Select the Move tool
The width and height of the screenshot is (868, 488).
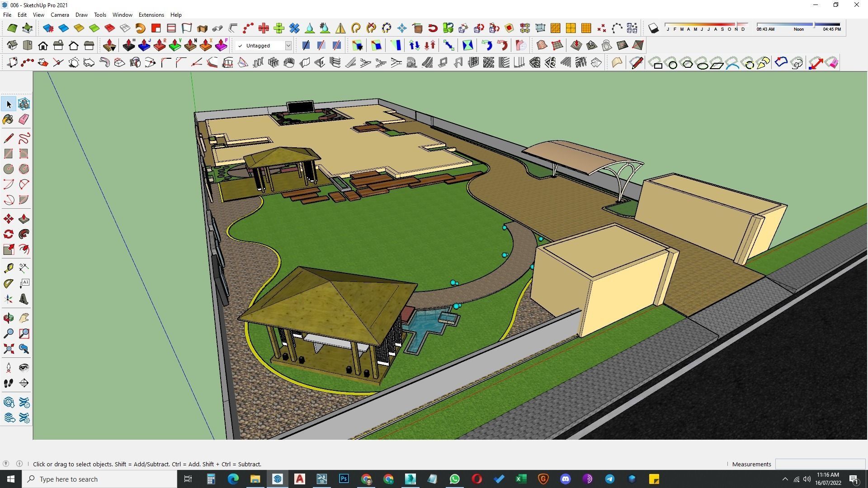(9, 219)
